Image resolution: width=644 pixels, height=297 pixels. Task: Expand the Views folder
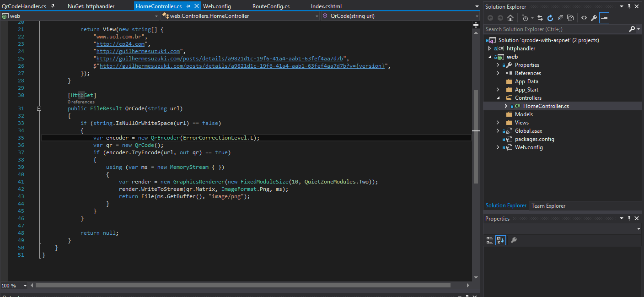pyautogui.click(x=498, y=123)
